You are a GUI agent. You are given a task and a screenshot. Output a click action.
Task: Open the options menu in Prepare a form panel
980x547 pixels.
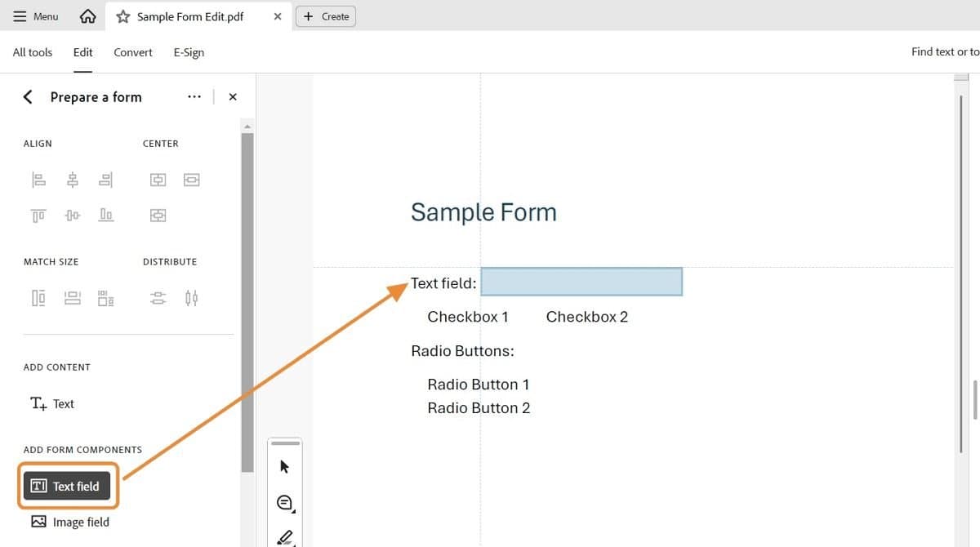[194, 96]
